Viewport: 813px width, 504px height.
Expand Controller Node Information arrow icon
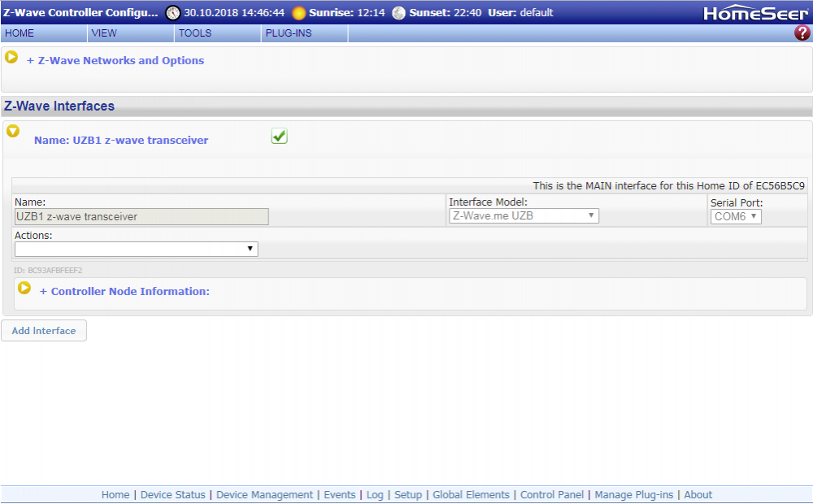(24, 289)
